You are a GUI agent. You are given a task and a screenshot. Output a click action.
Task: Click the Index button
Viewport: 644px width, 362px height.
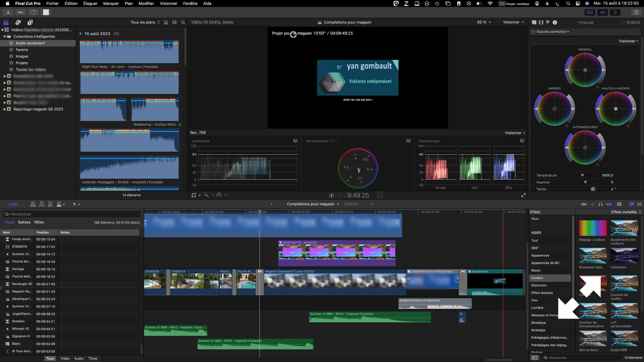pos(13,204)
